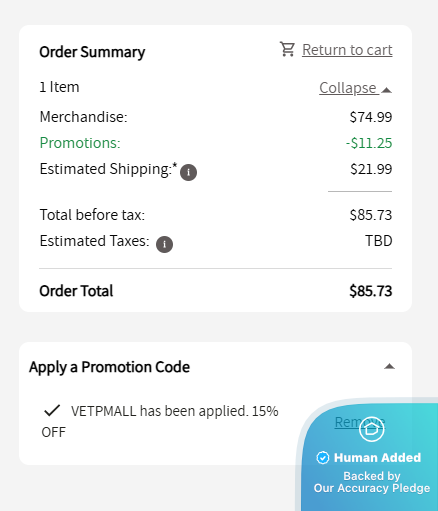The width and height of the screenshot is (438, 511).
Task: Go back via Return to cart link
Action: click(347, 50)
